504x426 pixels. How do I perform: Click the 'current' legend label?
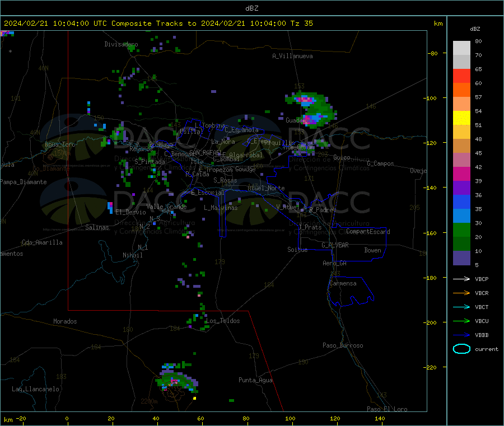point(487,349)
